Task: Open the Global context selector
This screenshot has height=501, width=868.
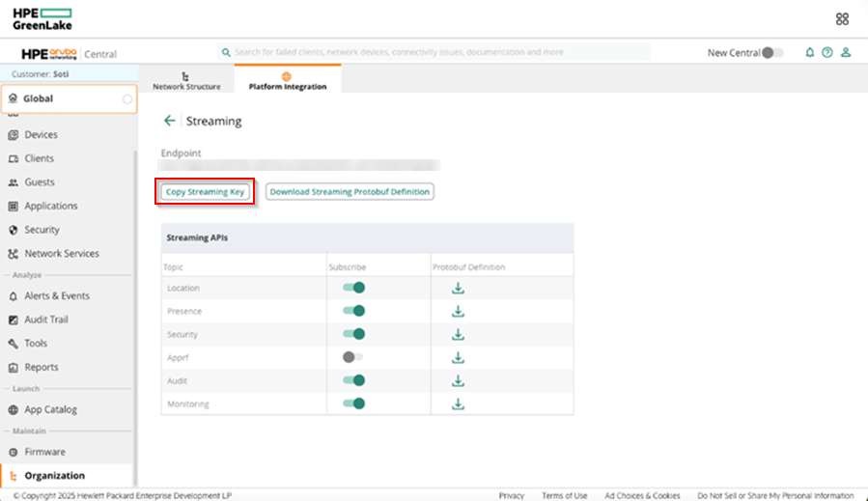Action: point(70,98)
